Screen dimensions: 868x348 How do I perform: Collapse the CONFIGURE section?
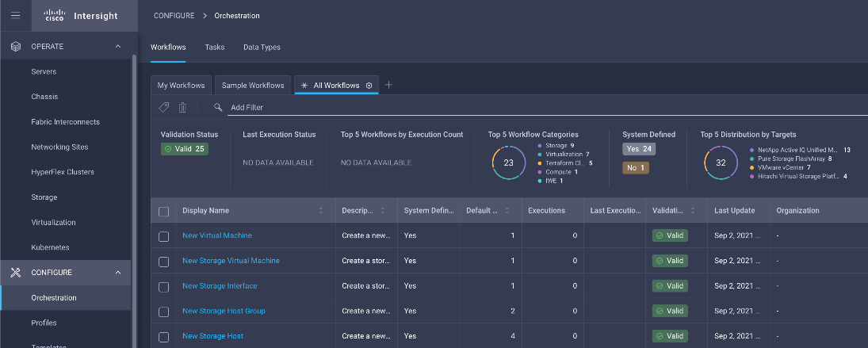[x=118, y=272]
